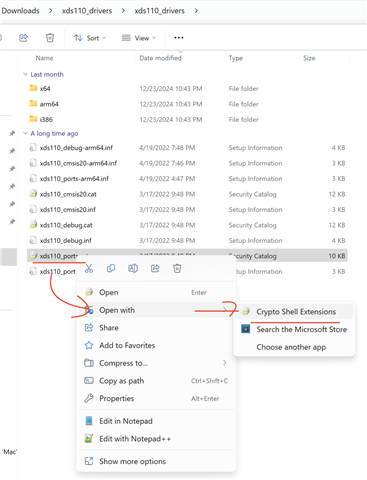Click the Copy icon in context menu
Viewport: 367px width, 480px height.
coord(111,268)
